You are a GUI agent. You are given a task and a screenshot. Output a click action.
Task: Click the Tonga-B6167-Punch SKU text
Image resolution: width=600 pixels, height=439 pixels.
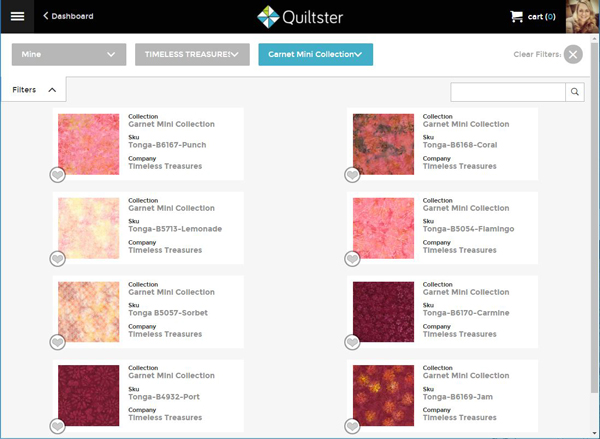(167, 145)
